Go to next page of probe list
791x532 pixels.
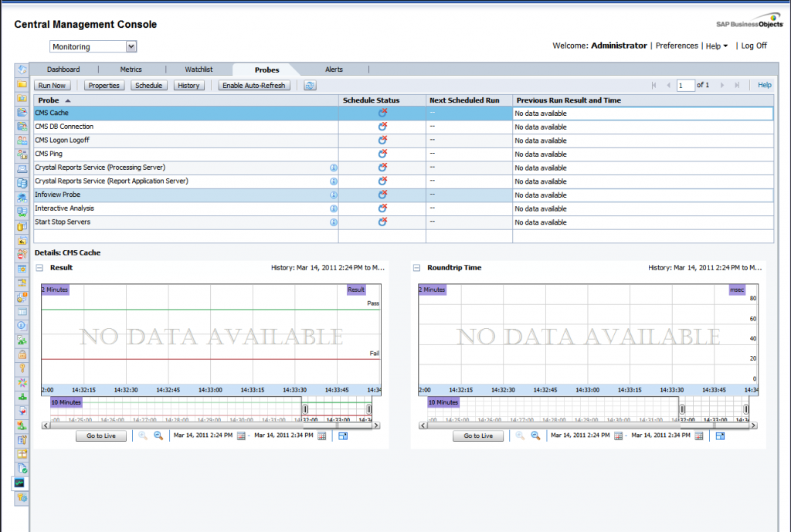[722, 85]
